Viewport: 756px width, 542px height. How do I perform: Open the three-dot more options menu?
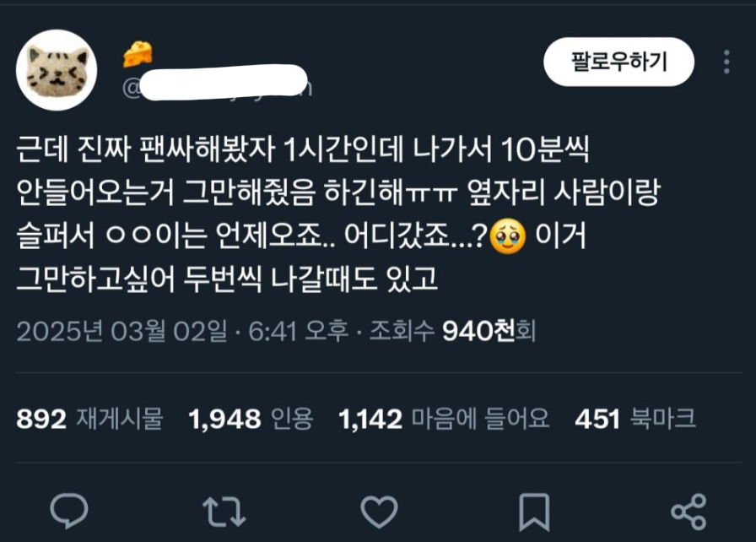(x=726, y=62)
